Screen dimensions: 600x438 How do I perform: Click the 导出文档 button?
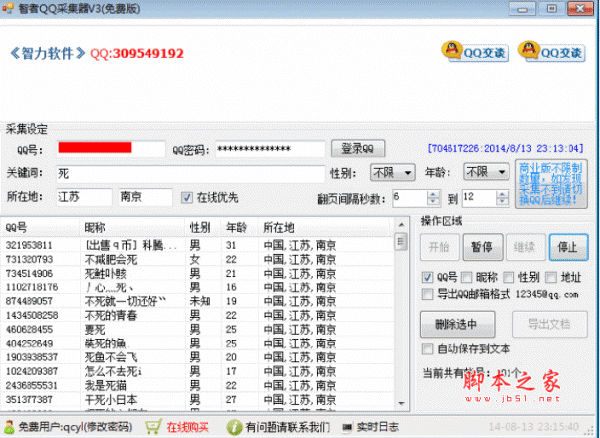549,324
